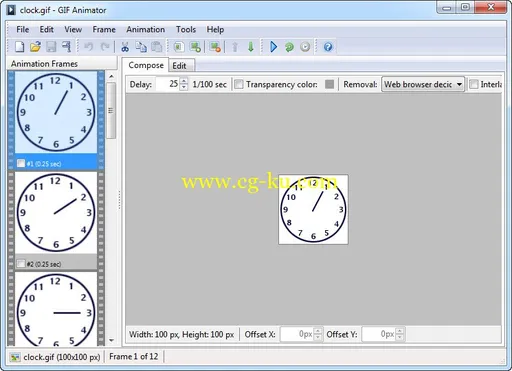This screenshot has width=512, height=371.
Task: Click the clock image in the compose canvas
Action: (313, 209)
